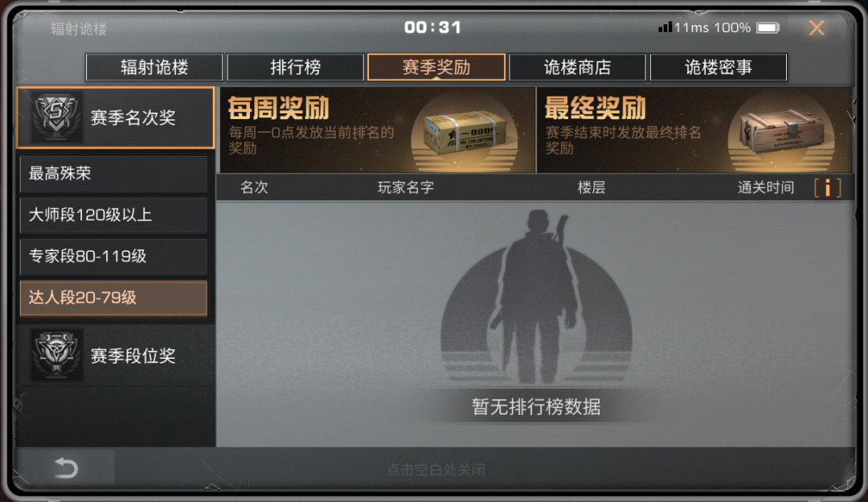The width and height of the screenshot is (868, 502).
Task: Check the battery indicator icon
Action: pos(768,27)
